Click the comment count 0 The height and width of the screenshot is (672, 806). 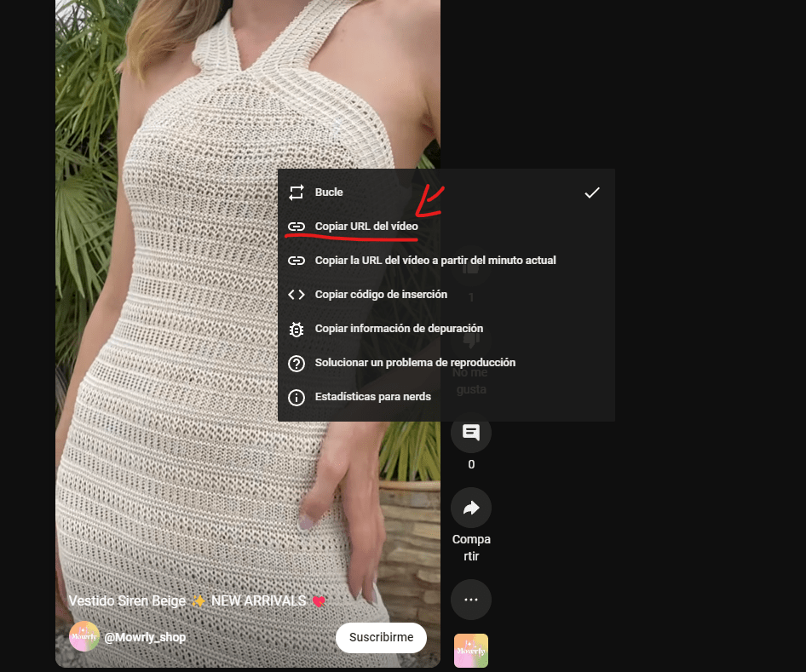[471, 464]
